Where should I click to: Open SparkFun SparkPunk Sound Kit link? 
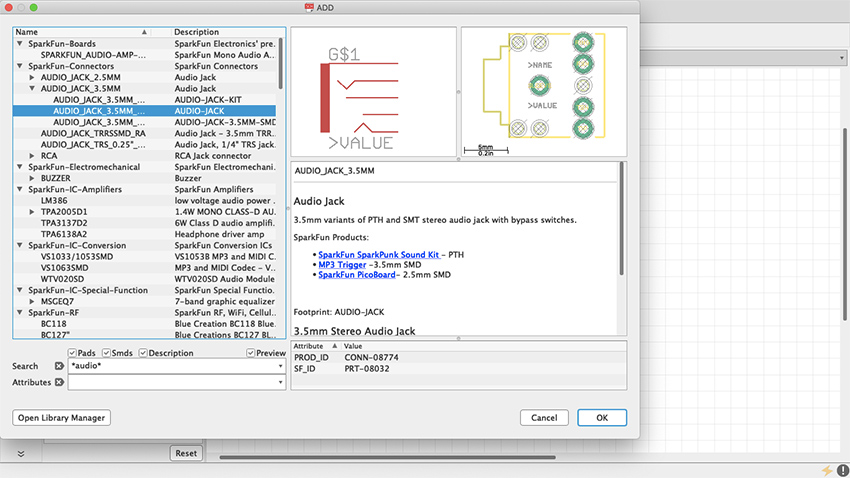tap(379, 254)
